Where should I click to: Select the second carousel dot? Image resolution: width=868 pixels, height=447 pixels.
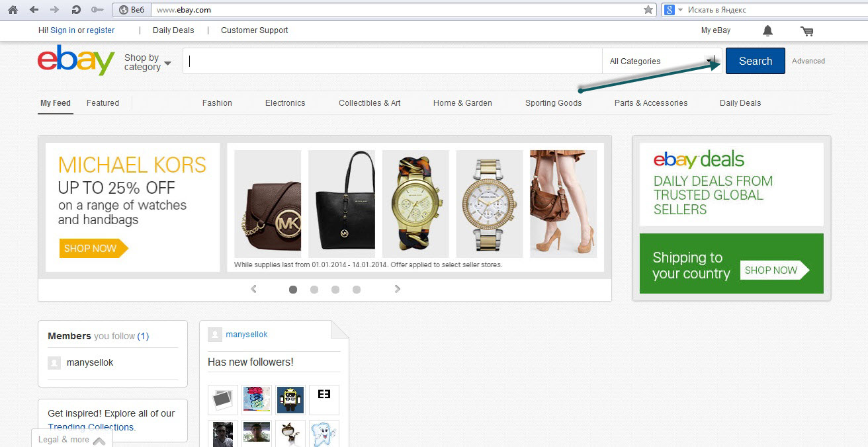coord(314,290)
